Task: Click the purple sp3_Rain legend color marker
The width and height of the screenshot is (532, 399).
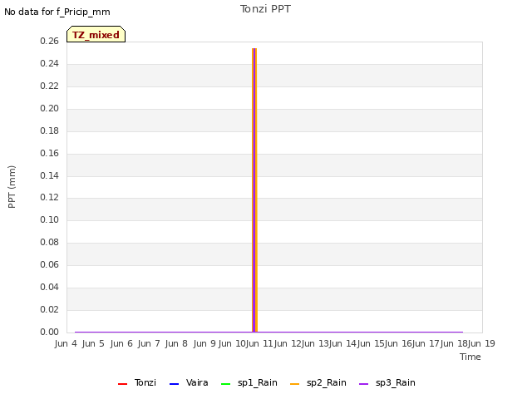Action: tap(364, 384)
